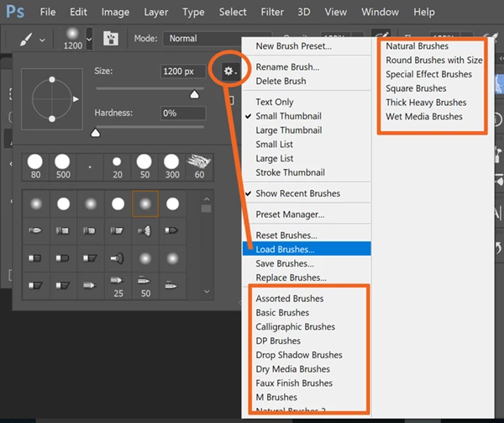
Task: Open the Edit menu
Action: coord(78,13)
